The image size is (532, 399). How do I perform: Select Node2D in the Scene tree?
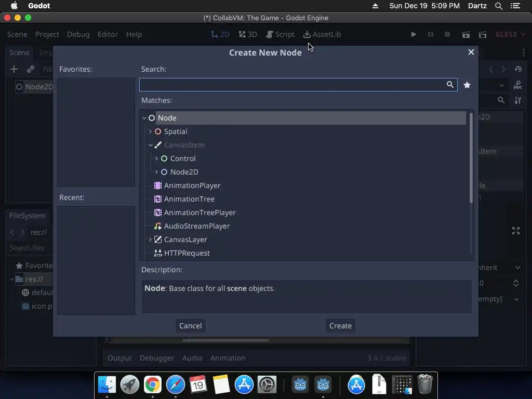[x=38, y=87]
